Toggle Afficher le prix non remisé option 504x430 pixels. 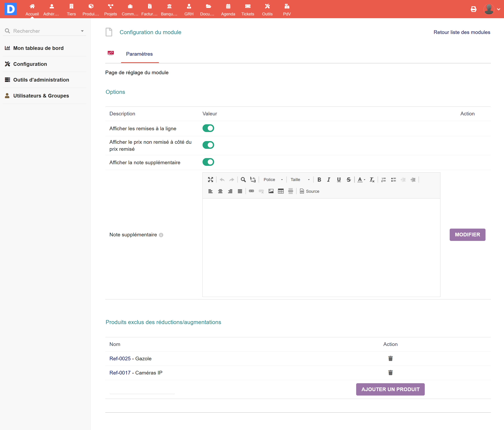[208, 145]
